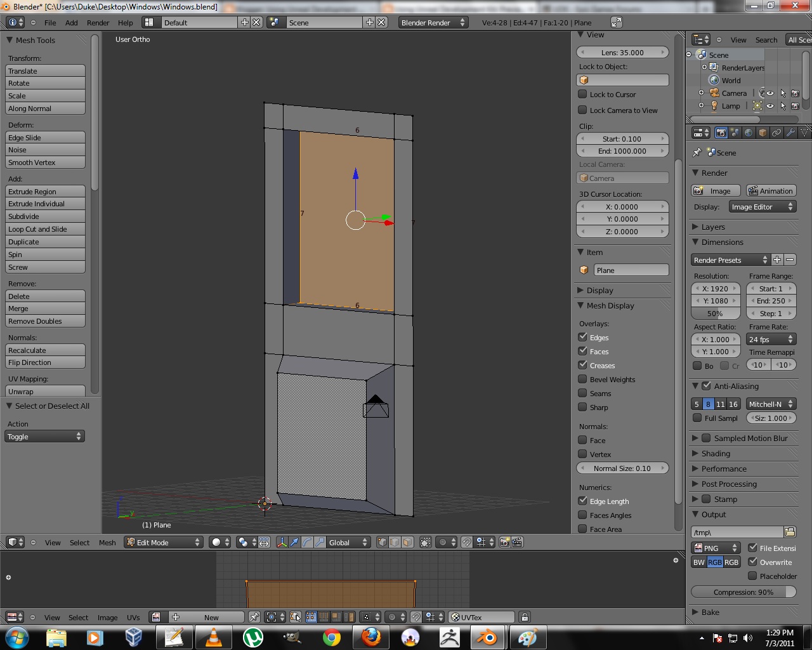Select the rotate manipulator icon in header

[x=307, y=542]
